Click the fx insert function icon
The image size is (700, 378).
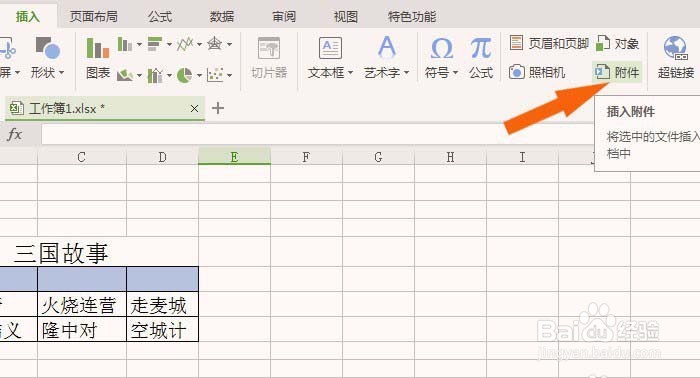tap(14, 134)
